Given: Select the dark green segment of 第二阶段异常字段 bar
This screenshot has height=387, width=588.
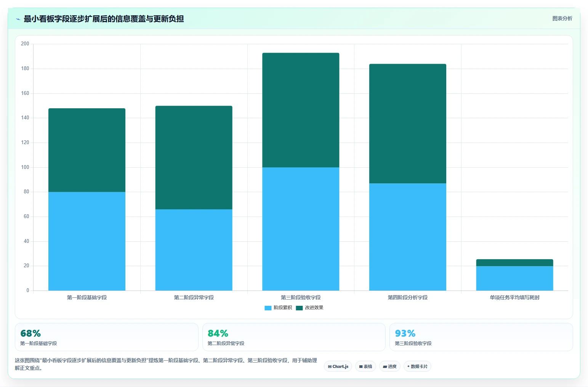Looking at the screenshot, I should (194, 157).
